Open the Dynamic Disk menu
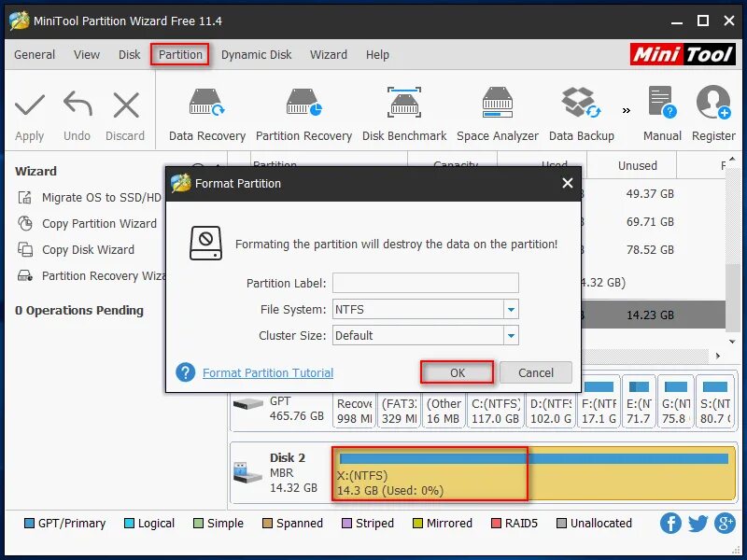747x560 pixels. click(256, 55)
